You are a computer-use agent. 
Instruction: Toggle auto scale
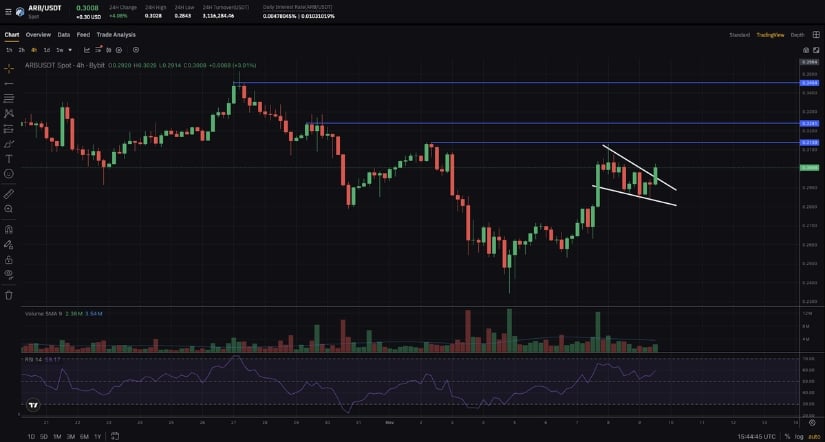tap(813, 436)
